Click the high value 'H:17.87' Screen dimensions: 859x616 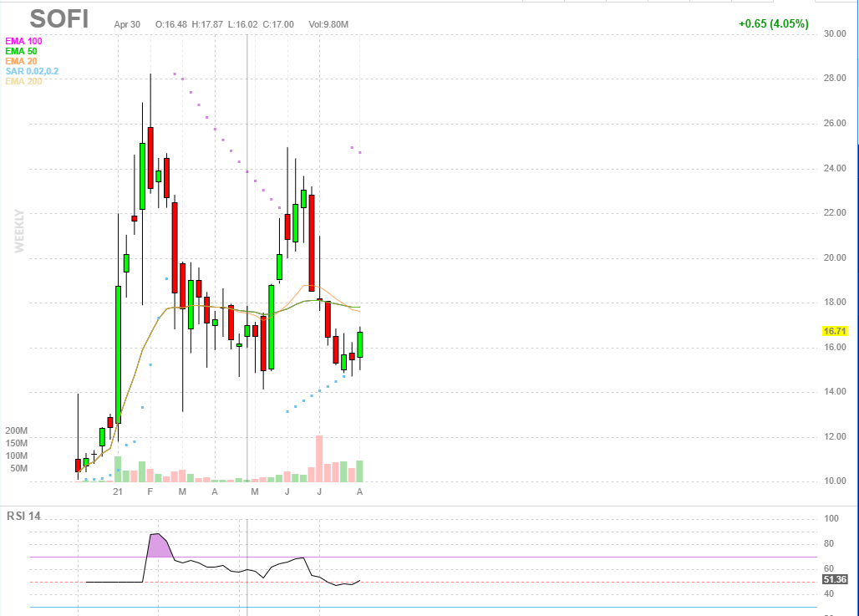point(207,25)
